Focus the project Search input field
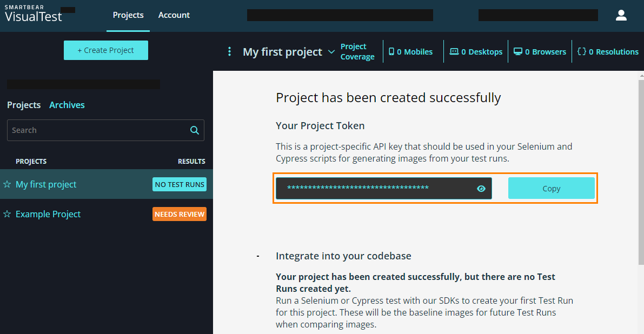 coord(97,130)
